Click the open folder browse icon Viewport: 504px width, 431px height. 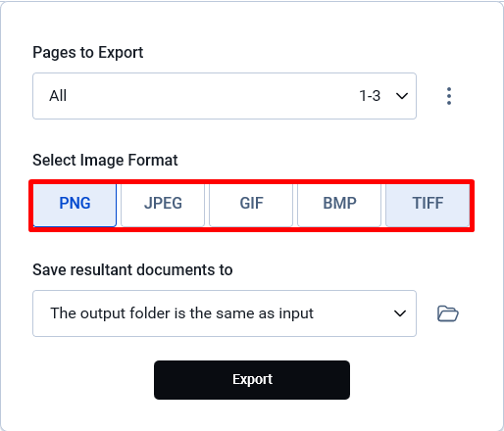[448, 313]
